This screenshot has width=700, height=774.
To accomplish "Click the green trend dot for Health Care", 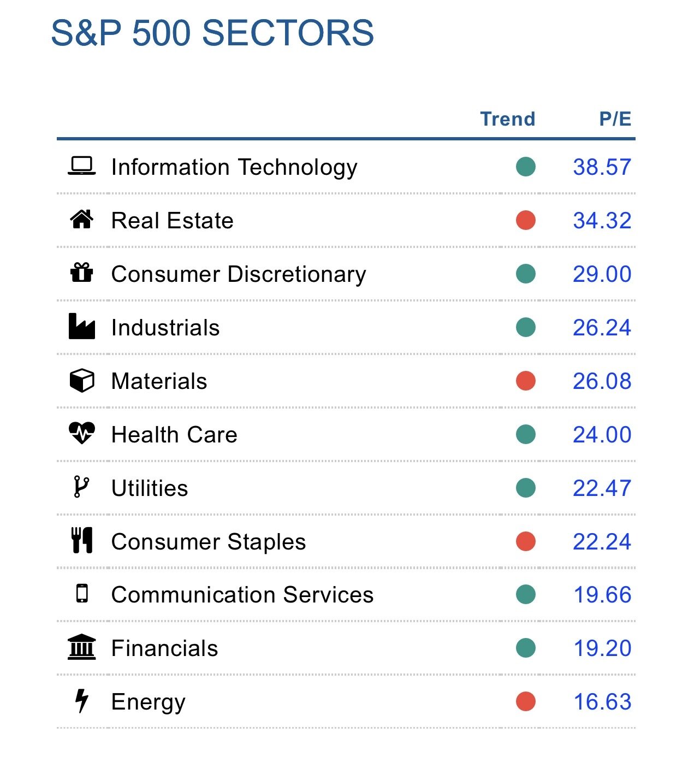I will (526, 434).
